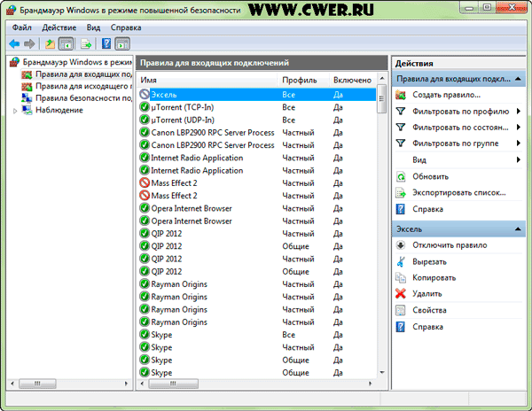
Task: Expand the Наблюдение tree node
Action: [x=15, y=110]
